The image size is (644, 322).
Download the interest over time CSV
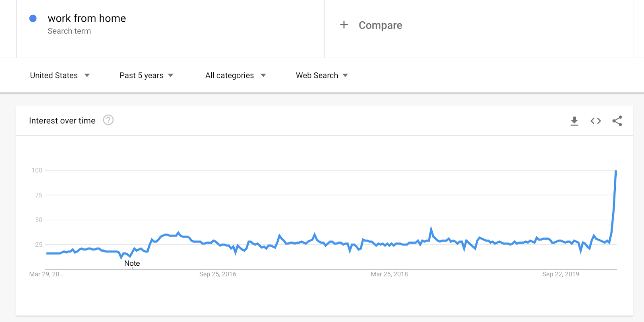[574, 121]
